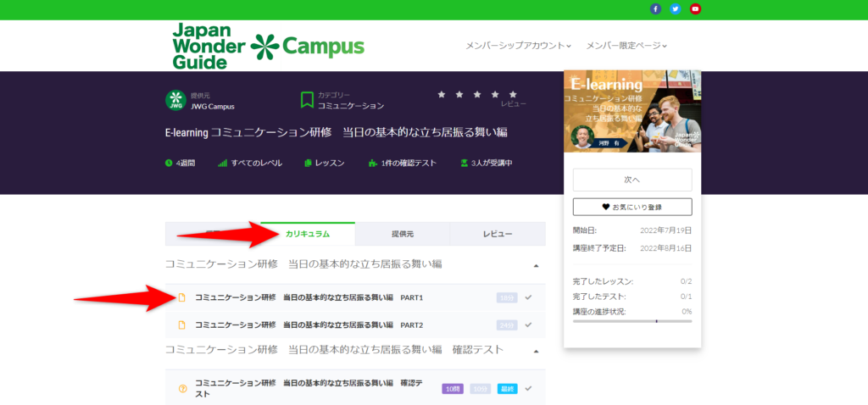
Task: Open the メンバー限定ページ dropdown menu
Action: pos(626,46)
